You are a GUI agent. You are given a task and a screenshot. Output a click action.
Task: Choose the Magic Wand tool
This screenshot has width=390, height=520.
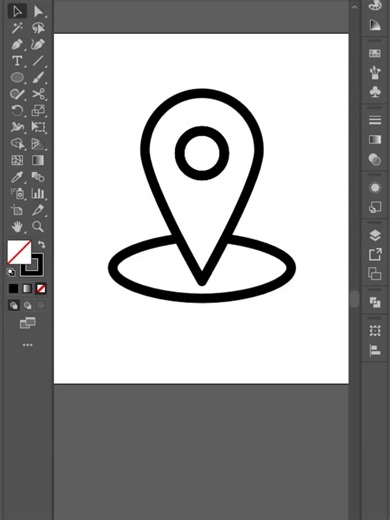(x=17, y=28)
